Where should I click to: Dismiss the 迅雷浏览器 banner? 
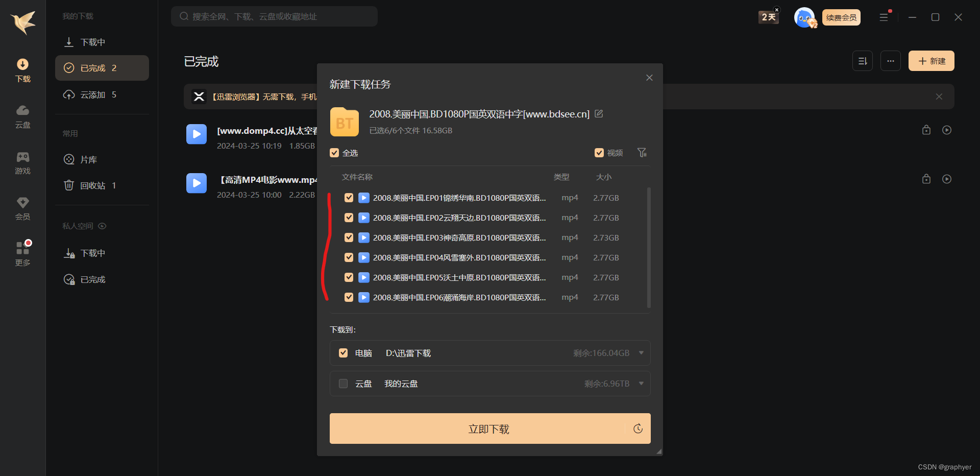[939, 97]
